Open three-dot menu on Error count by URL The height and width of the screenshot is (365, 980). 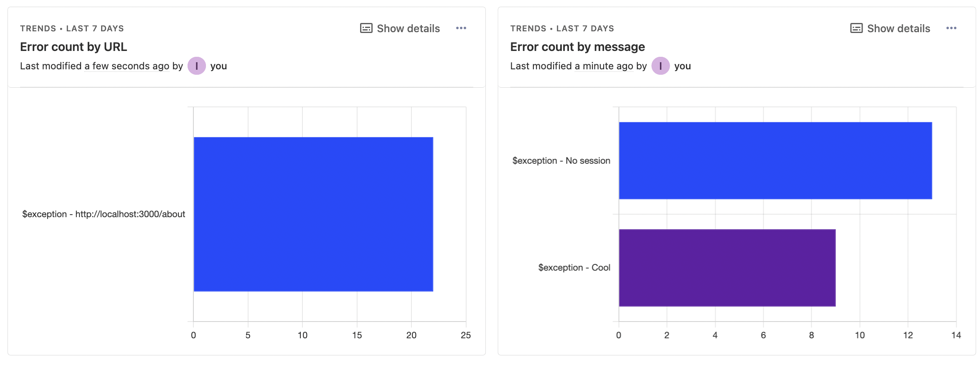coord(461,28)
